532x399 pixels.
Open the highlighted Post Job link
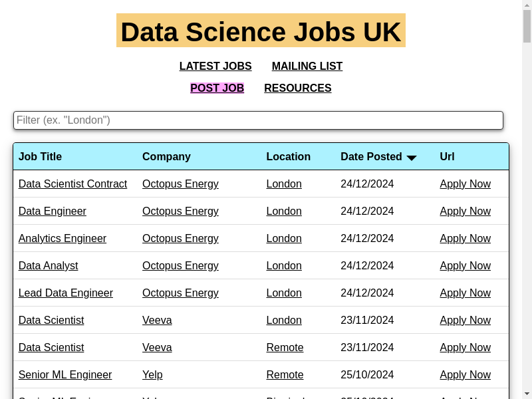point(217,88)
